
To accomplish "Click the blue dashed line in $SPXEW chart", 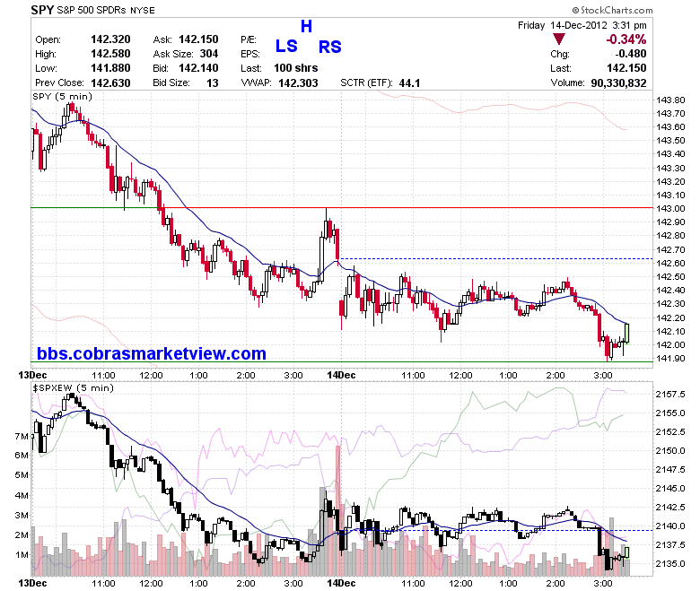I will click(x=495, y=530).
